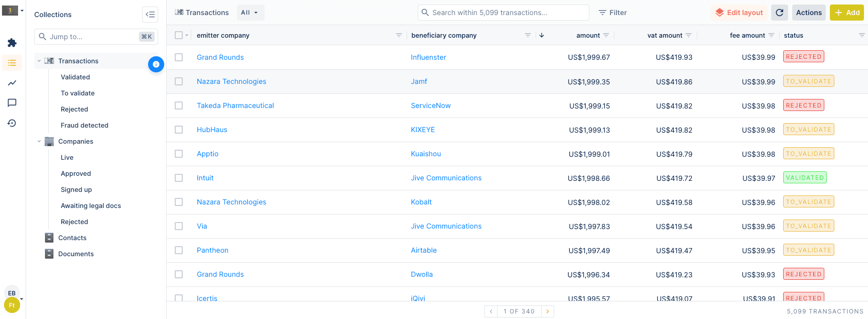Image resolution: width=868 pixels, height=319 pixels.
Task: Click the VALIDATED status badge for Intuit
Action: point(805,178)
